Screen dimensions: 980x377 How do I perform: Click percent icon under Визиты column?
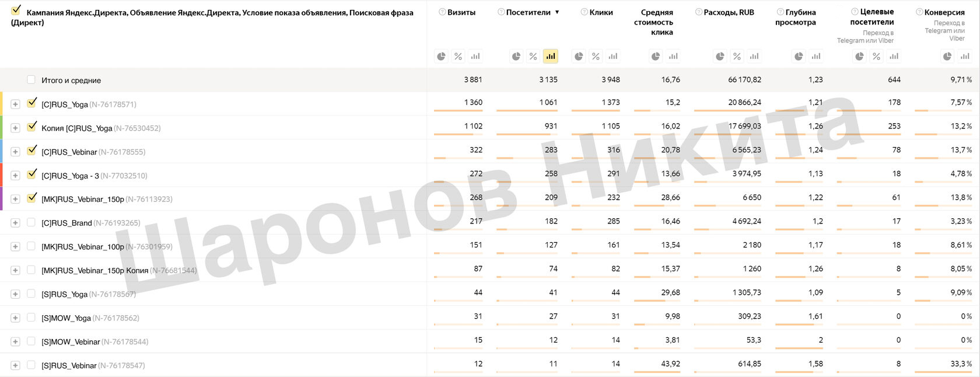click(458, 56)
